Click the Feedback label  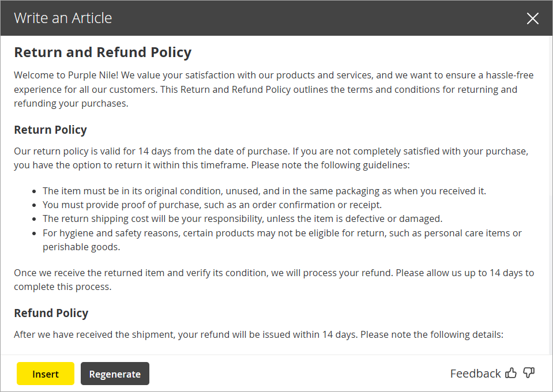[475, 373]
